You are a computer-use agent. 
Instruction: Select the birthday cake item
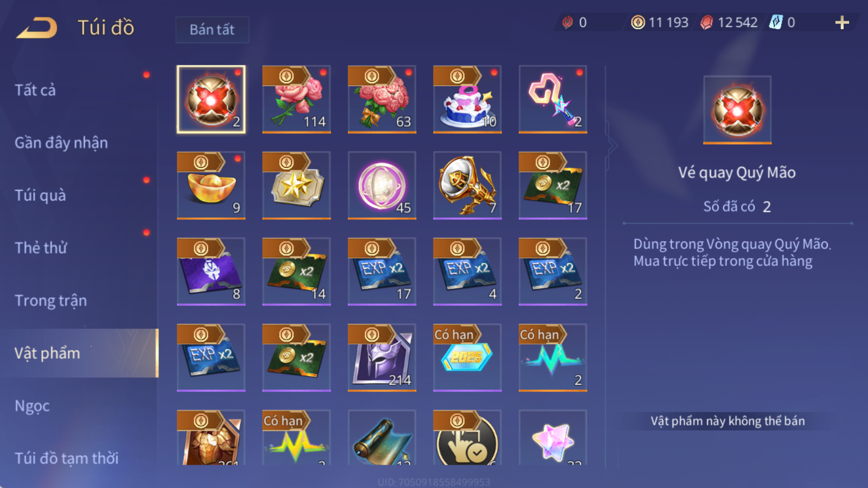[467, 99]
